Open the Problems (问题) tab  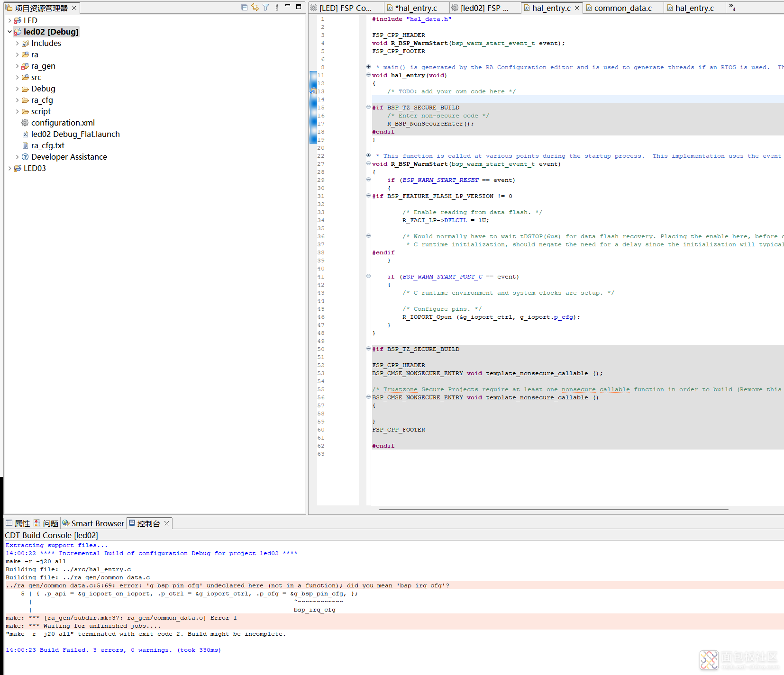46,523
